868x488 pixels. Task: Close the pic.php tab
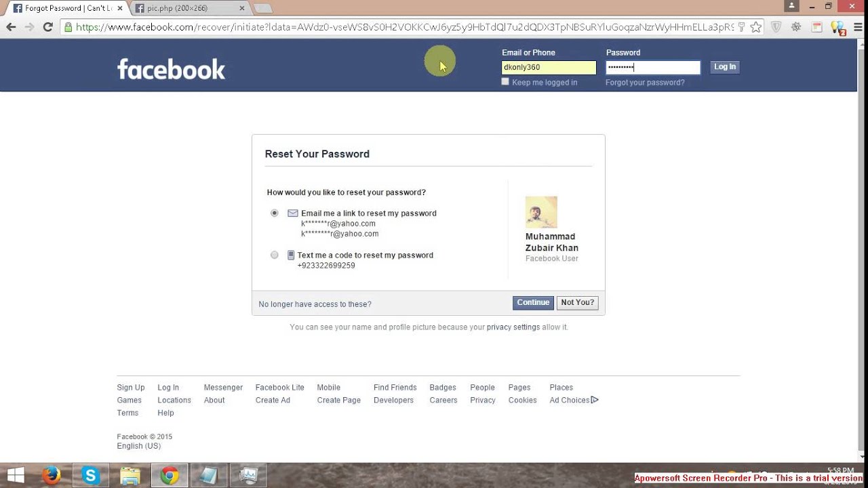coord(243,8)
